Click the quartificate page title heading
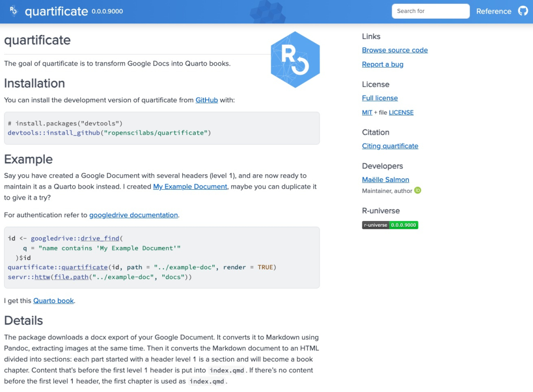This screenshot has width=533, height=392. 37,40
